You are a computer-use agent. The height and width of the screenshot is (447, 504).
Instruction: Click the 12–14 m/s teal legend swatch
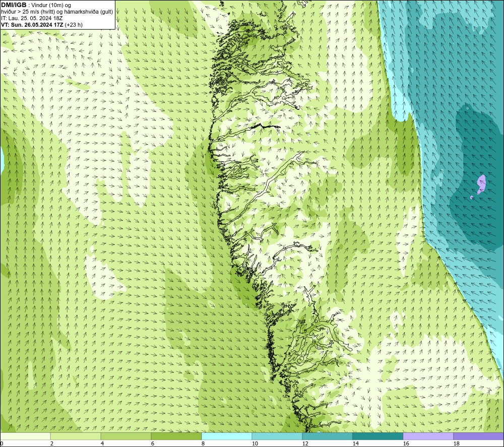click(x=327, y=436)
